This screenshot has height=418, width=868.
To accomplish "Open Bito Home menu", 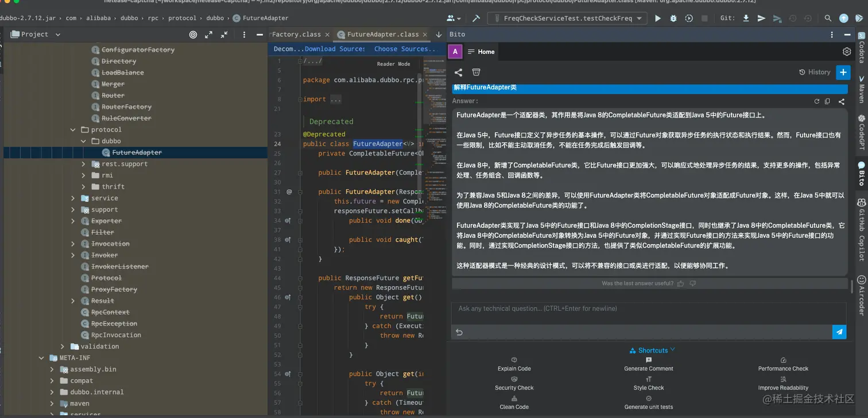I will 481,52.
